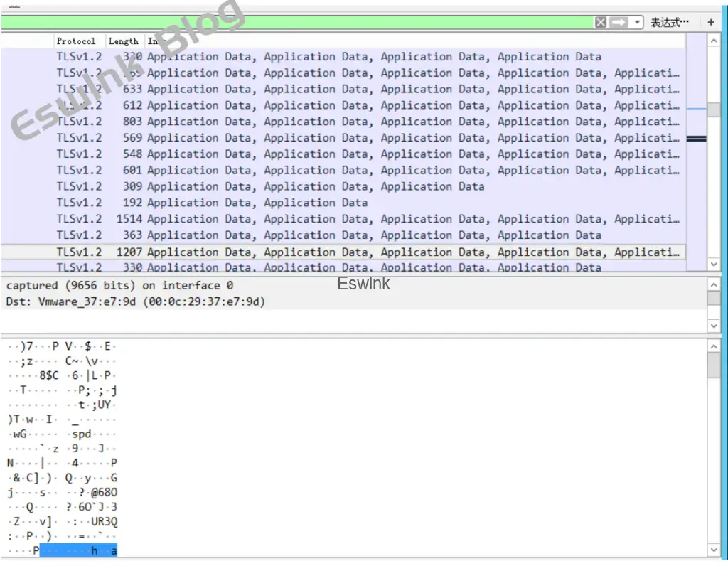Clear the display filter with the X icon

[601, 23]
